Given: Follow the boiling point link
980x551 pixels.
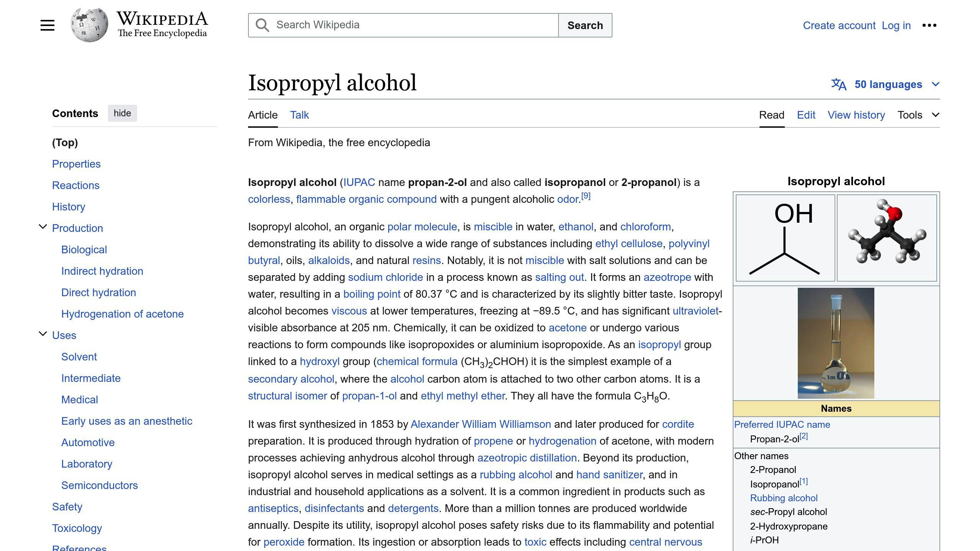Looking at the screenshot, I should click(x=372, y=294).
